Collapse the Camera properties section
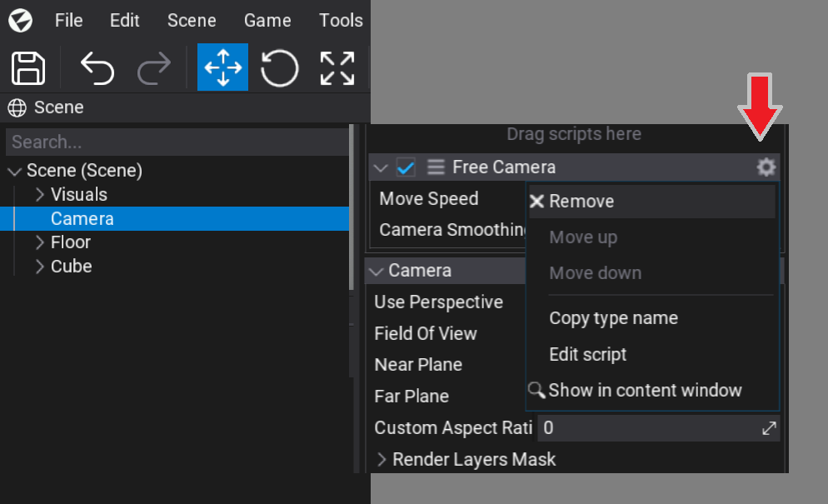The height and width of the screenshot is (504, 828). [377, 271]
